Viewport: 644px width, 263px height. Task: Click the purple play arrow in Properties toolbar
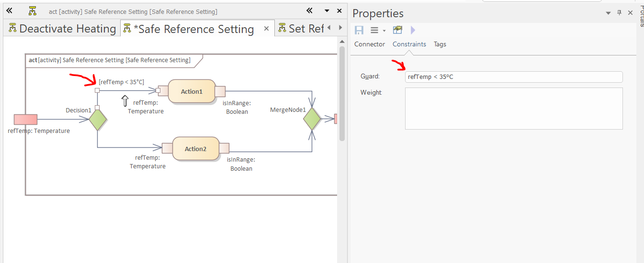click(x=413, y=30)
